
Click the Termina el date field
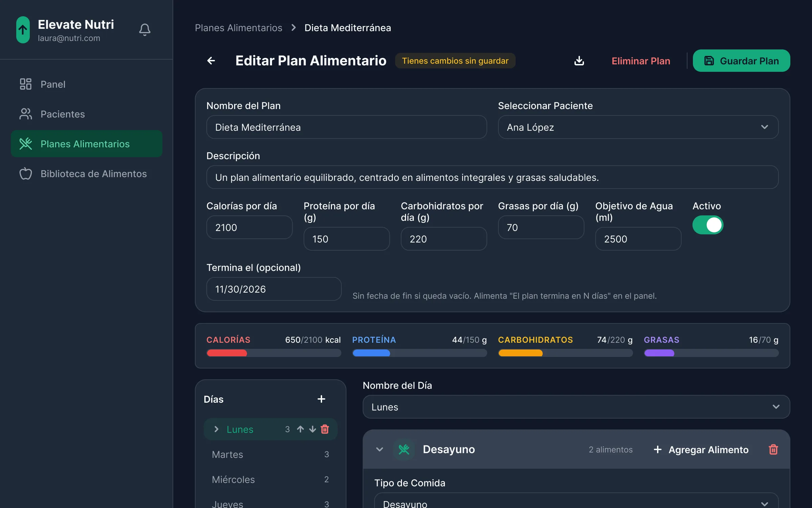274,289
